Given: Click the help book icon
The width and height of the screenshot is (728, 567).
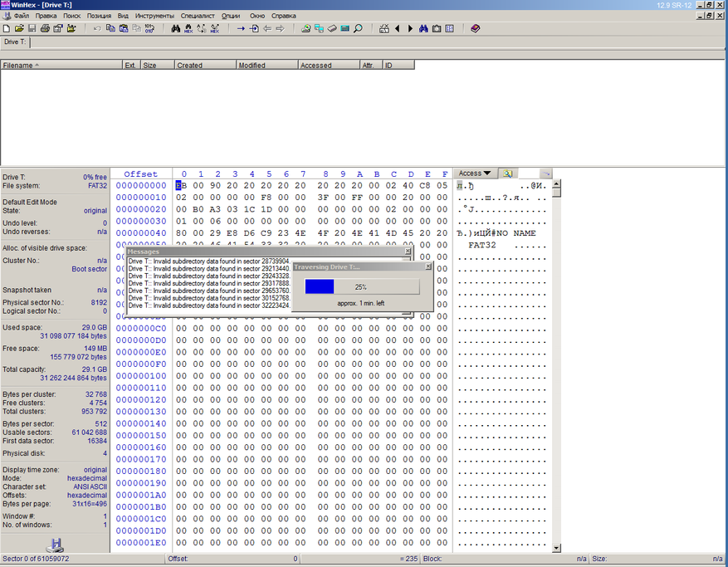Looking at the screenshot, I should tap(475, 28).
